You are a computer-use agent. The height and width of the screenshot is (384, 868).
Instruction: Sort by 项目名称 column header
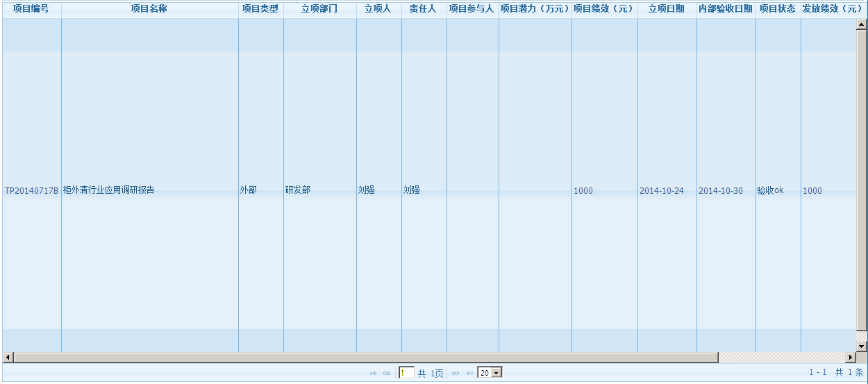[x=149, y=9]
